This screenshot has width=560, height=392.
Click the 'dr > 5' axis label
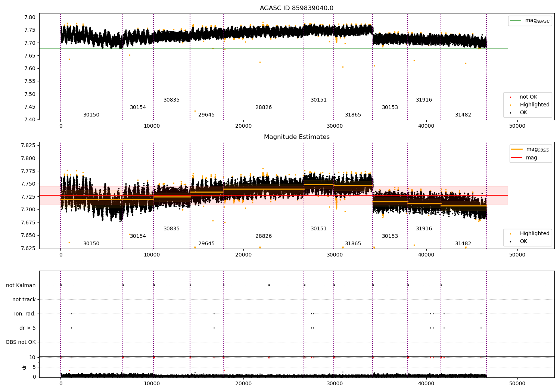pos(28,328)
